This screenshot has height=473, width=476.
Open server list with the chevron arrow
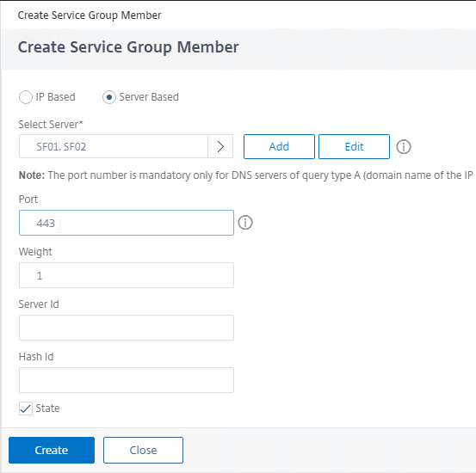point(220,146)
